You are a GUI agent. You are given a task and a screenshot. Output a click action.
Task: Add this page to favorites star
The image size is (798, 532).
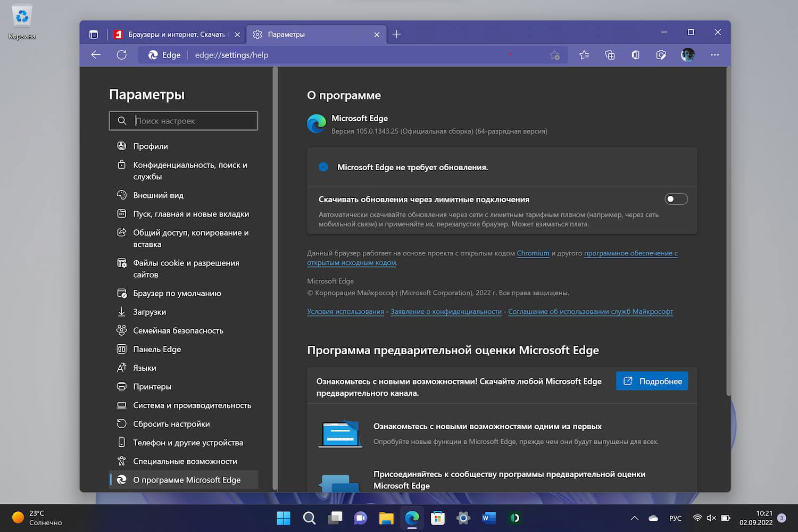click(555, 55)
